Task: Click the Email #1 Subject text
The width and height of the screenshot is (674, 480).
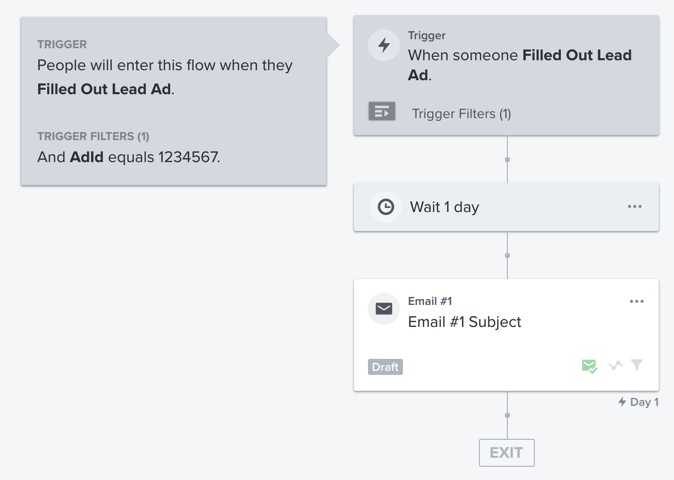Action: tap(464, 322)
